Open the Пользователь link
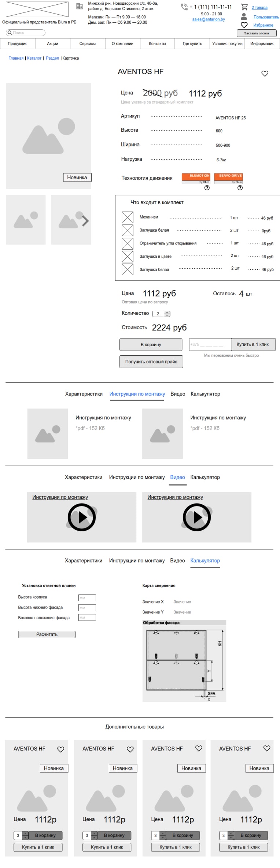The width and height of the screenshot is (280, 868). [266, 17]
